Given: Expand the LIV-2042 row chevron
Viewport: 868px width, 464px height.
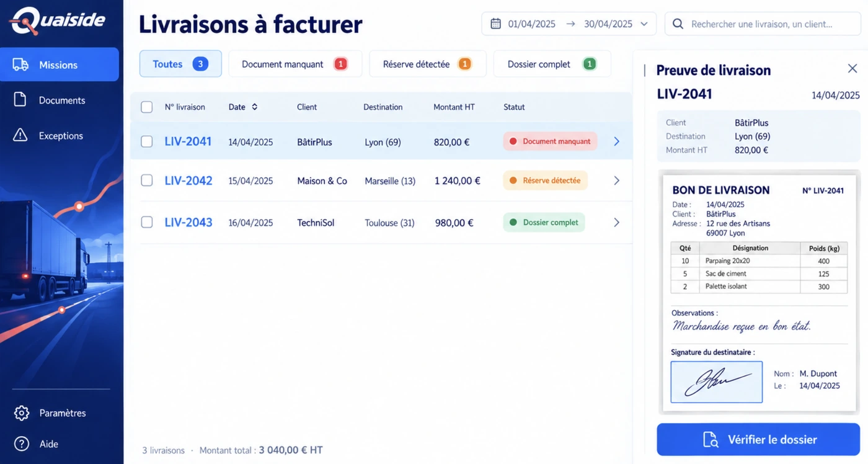Looking at the screenshot, I should click(616, 181).
